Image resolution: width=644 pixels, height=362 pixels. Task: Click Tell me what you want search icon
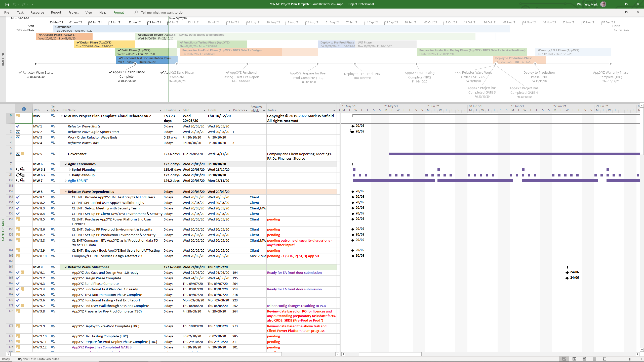click(136, 12)
